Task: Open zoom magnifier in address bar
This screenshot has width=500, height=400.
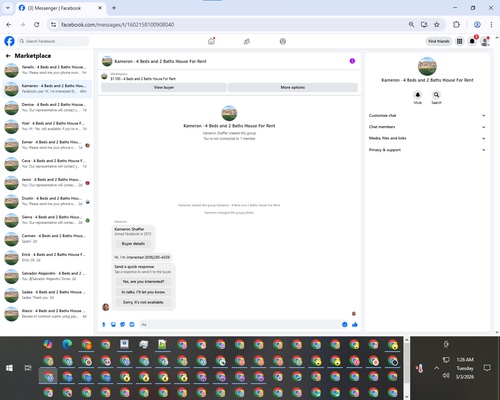Action: tap(411, 25)
